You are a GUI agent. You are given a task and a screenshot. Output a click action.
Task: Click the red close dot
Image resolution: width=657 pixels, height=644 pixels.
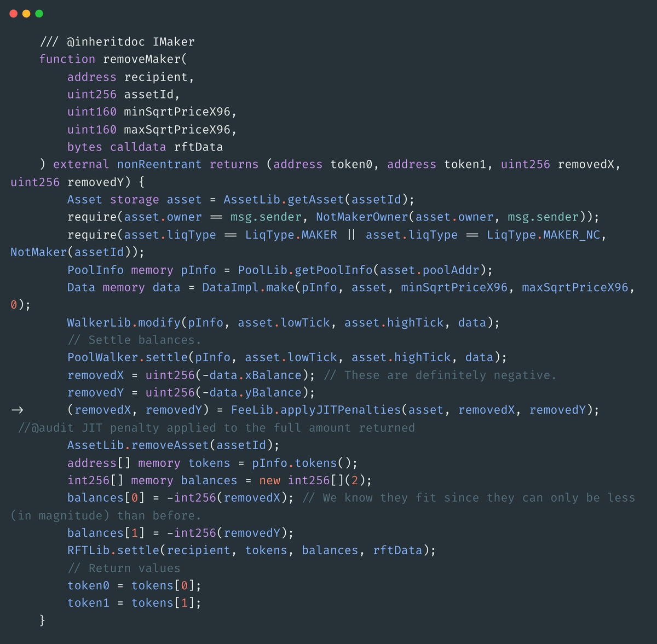pyautogui.click(x=14, y=14)
